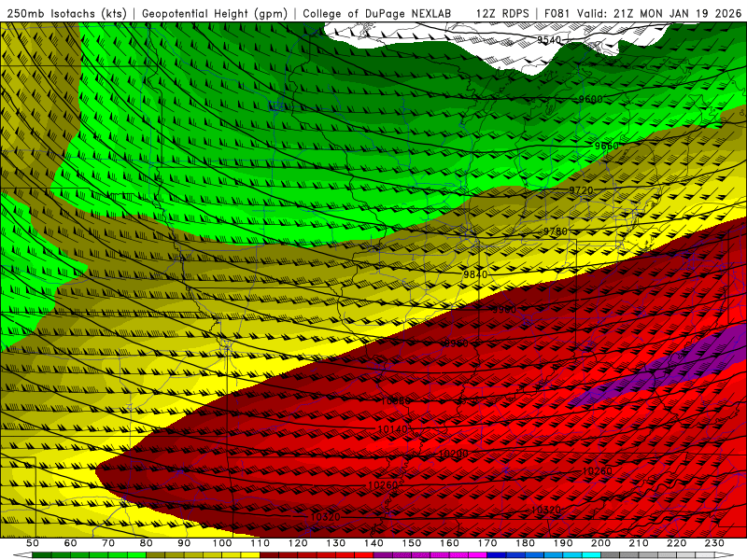
Task: Click the bright yellow swatch left of 110
Action: (250, 555)
